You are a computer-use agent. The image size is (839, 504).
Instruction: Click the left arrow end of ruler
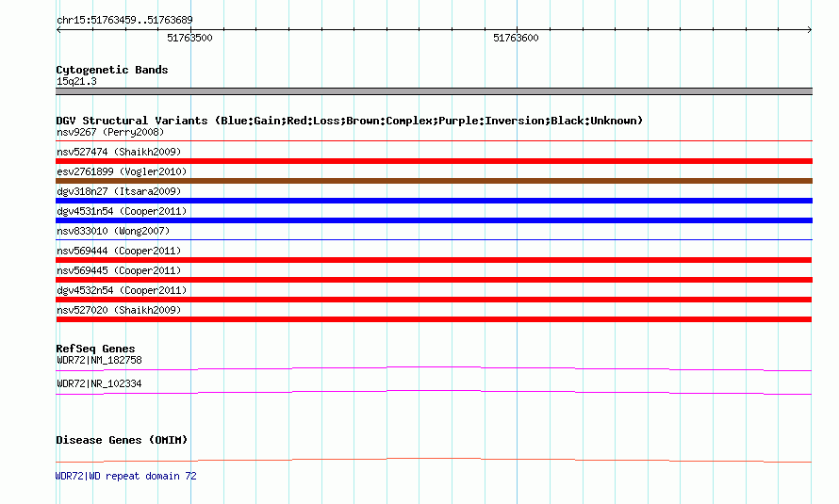pyautogui.click(x=58, y=30)
